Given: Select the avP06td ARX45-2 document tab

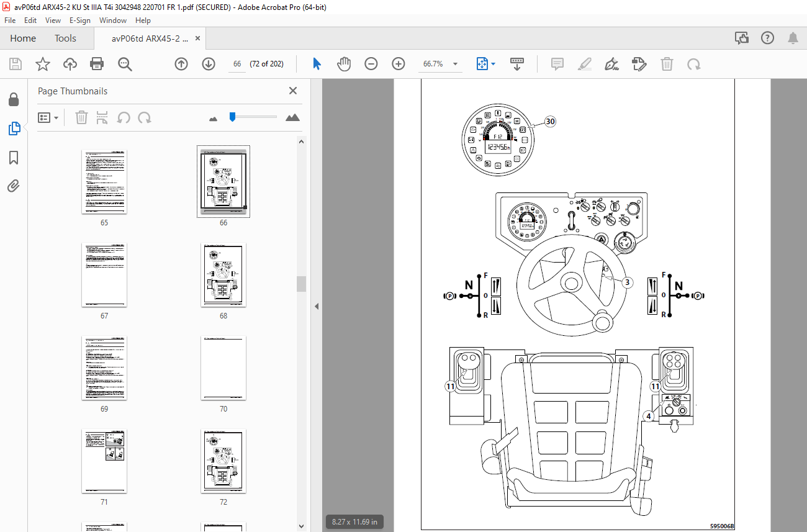Looking at the screenshot, I should pos(149,38).
